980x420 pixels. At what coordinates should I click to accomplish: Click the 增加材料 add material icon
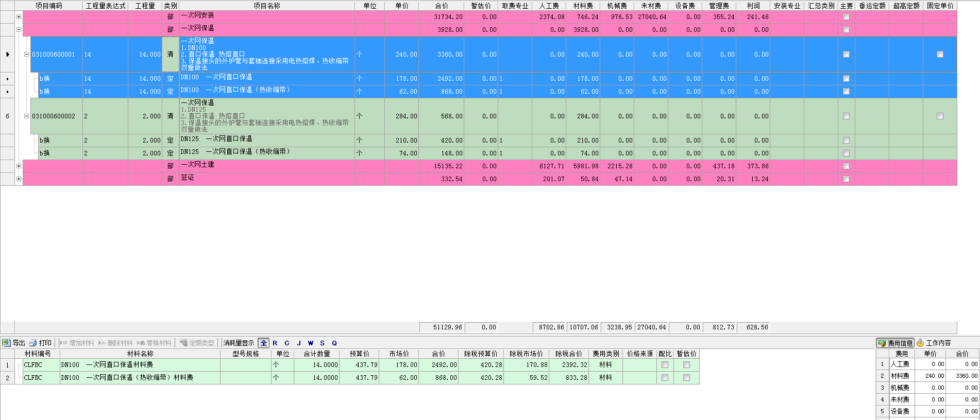click(77, 343)
